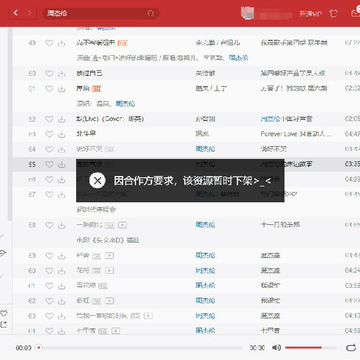360x360 pixels.
Task: Open album 十一月的萧邦 on row 58
Action: point(280,225)
